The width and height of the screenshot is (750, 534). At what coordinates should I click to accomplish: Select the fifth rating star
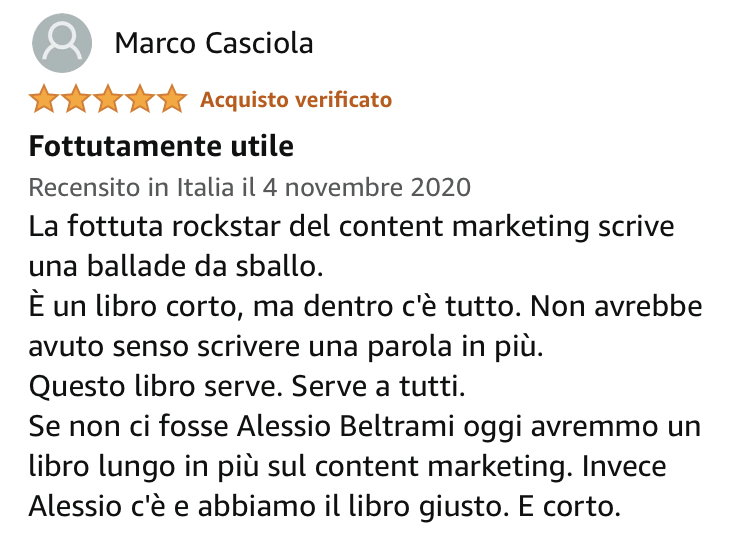point(172,100)
